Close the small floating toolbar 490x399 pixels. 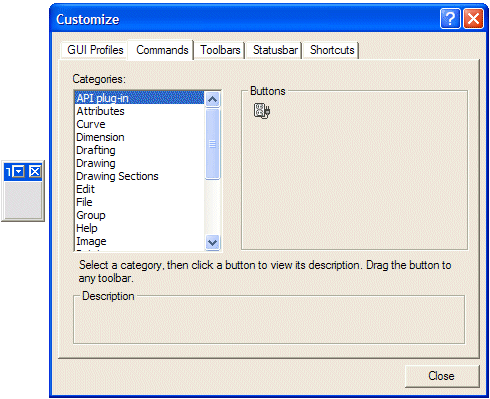pyautogui.click(x=35, y=172)
